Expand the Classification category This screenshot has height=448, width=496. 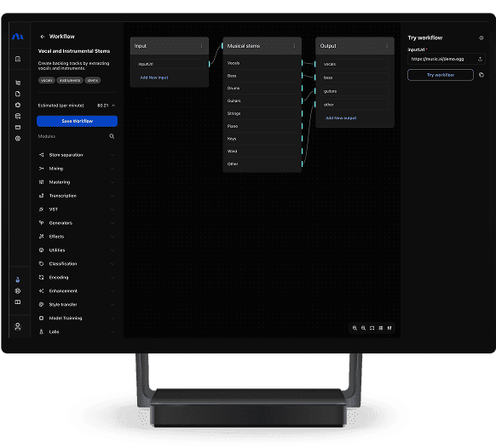112,264
